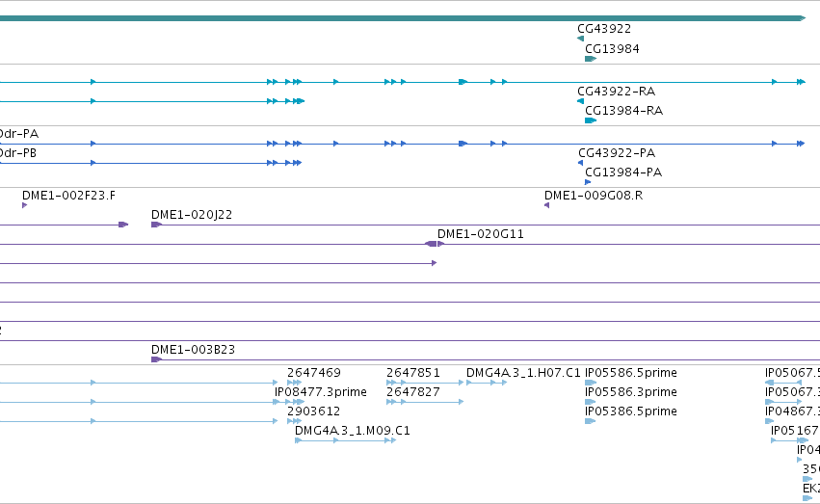Click the 2647469 EST label
Image resolution: width=820 pixels, height=504 pixels.
tap(314, 373)
